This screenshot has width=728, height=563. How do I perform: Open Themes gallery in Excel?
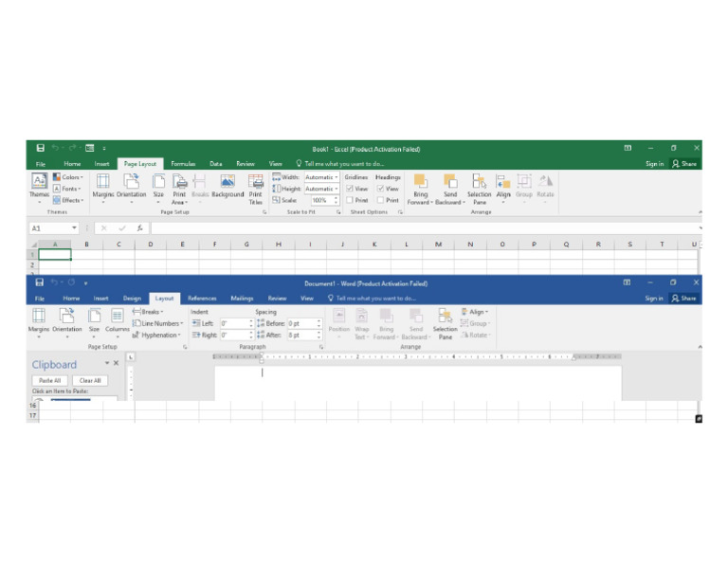point(39,188)
